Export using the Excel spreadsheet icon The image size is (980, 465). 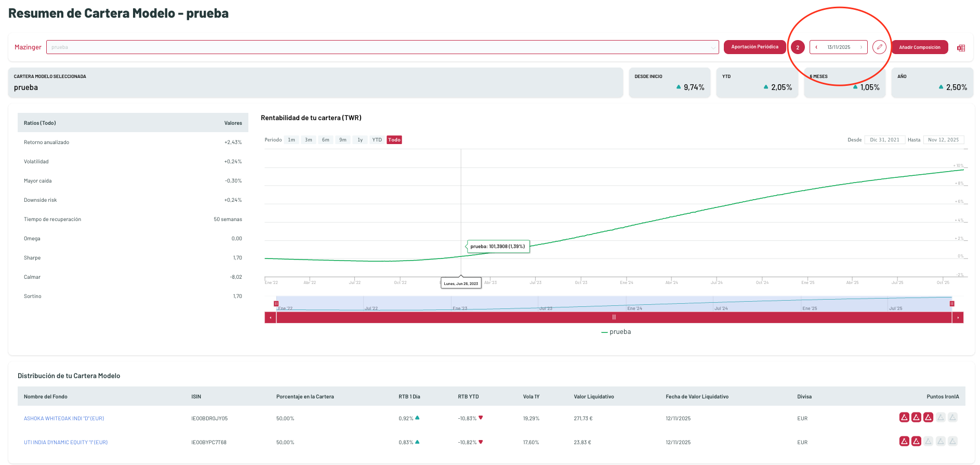click(961, 48)
